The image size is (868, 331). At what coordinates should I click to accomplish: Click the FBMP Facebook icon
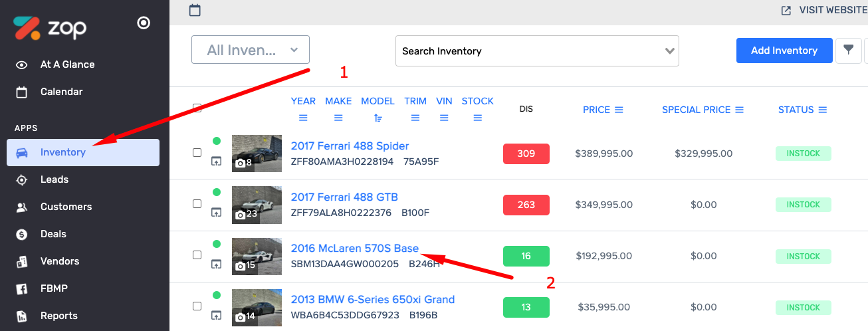pyautogui.click(x=22, y=288)
